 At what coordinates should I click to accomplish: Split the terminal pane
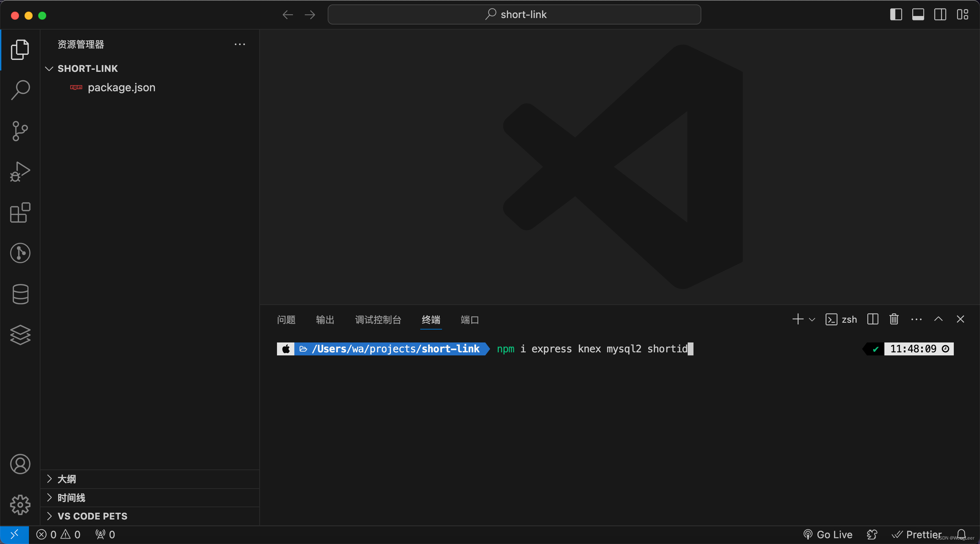872,319
